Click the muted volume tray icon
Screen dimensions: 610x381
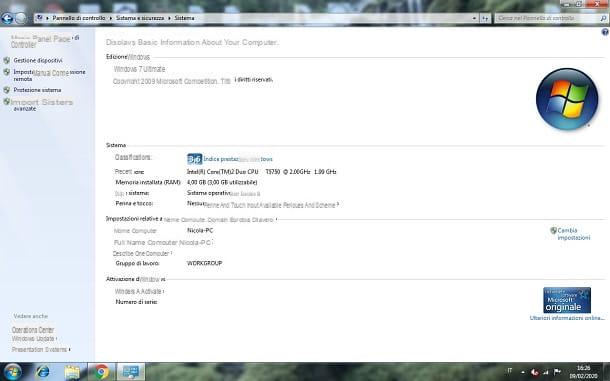[535, 372]
